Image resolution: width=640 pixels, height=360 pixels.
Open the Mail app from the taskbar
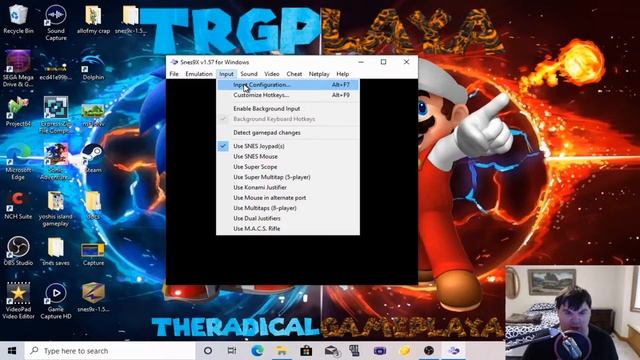pos(331,351)
